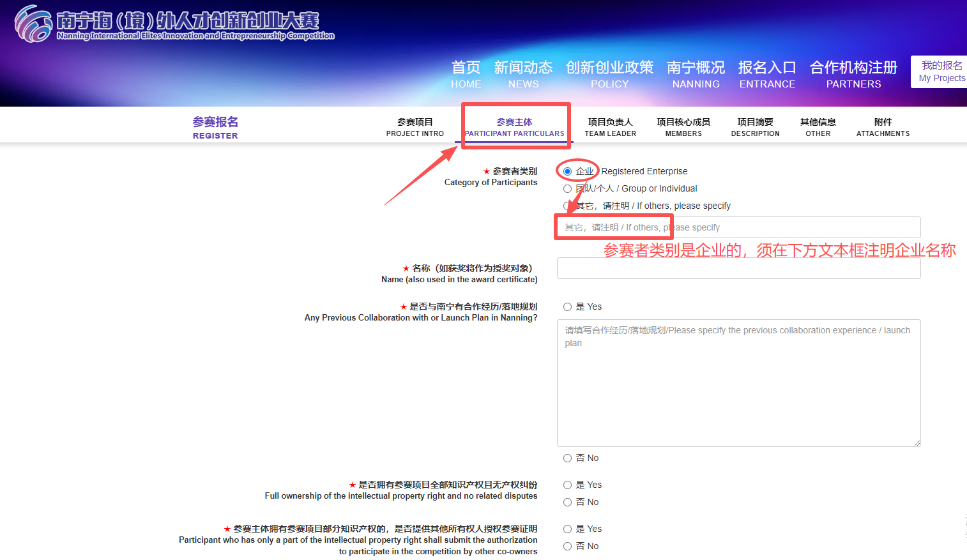Image resolution: width=967 pixels, height=560 pixels.
Task: Select 其它 If others, please specify radio
Action: coord(567,206)
